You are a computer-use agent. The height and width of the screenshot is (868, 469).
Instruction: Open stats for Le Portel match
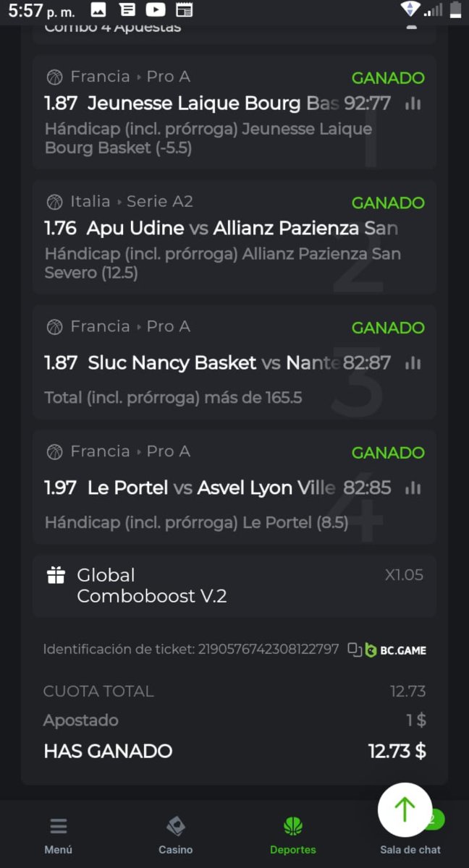point(413,488)
